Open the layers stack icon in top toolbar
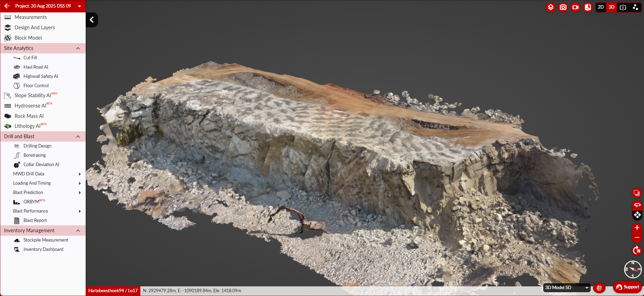The width and height of the screenshot is (644, 296). click(x=551, y=7)
